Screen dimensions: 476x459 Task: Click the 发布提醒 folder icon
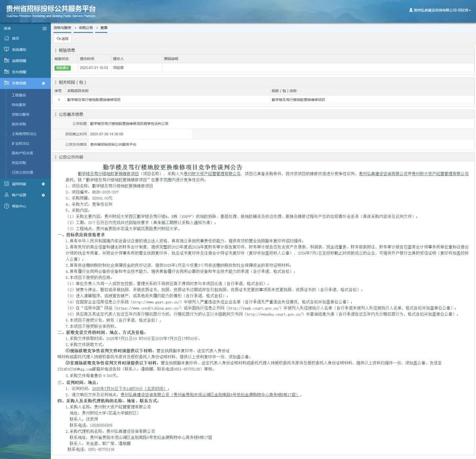(x=6, y=72)
